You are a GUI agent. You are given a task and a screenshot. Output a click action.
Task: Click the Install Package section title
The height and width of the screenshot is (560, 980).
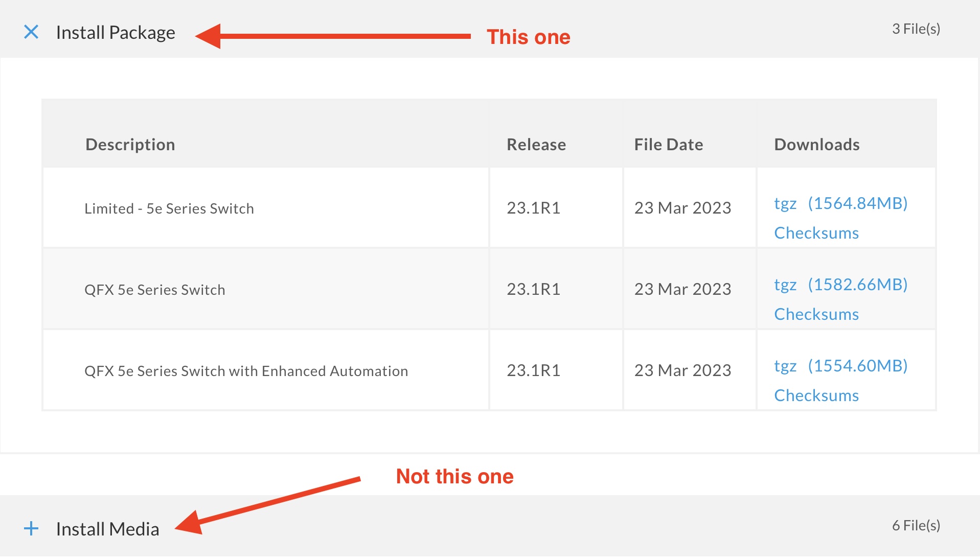pyautogui.click(x=116, y=32)
